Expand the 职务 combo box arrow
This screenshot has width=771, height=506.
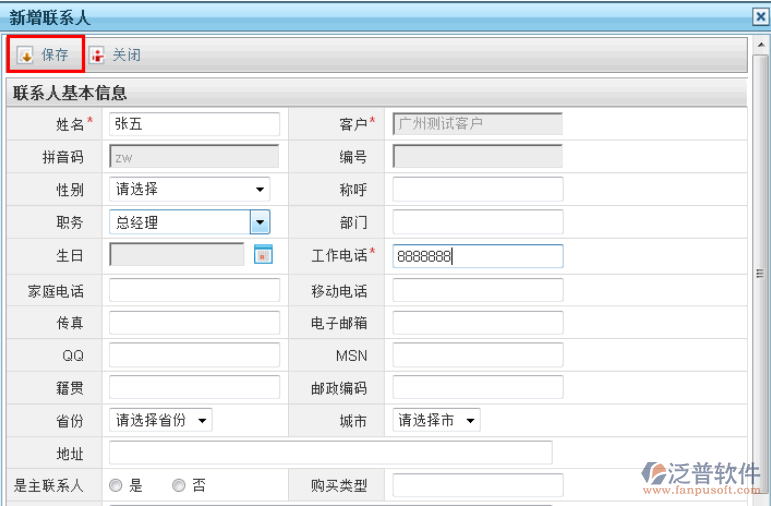[260, 222]
